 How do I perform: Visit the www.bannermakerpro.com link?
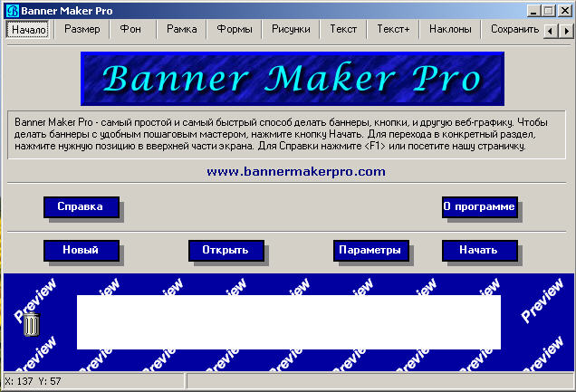(x=296, y=171)
